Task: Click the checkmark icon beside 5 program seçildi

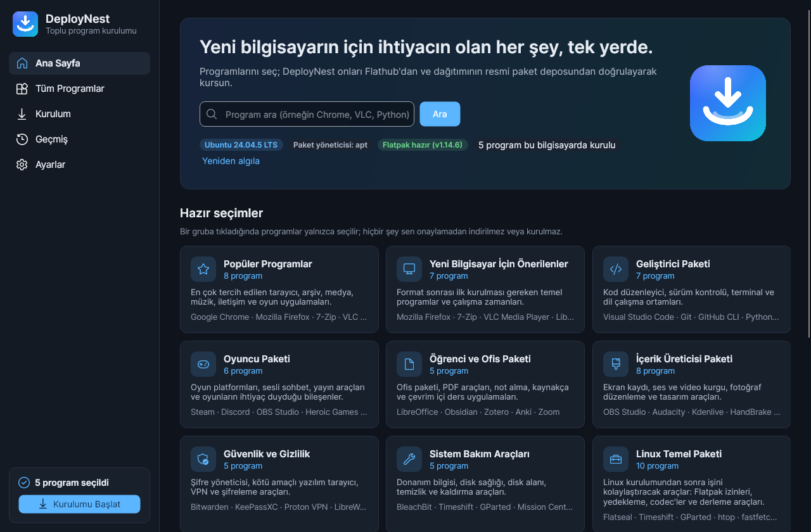Action: (x=24, y=483)
